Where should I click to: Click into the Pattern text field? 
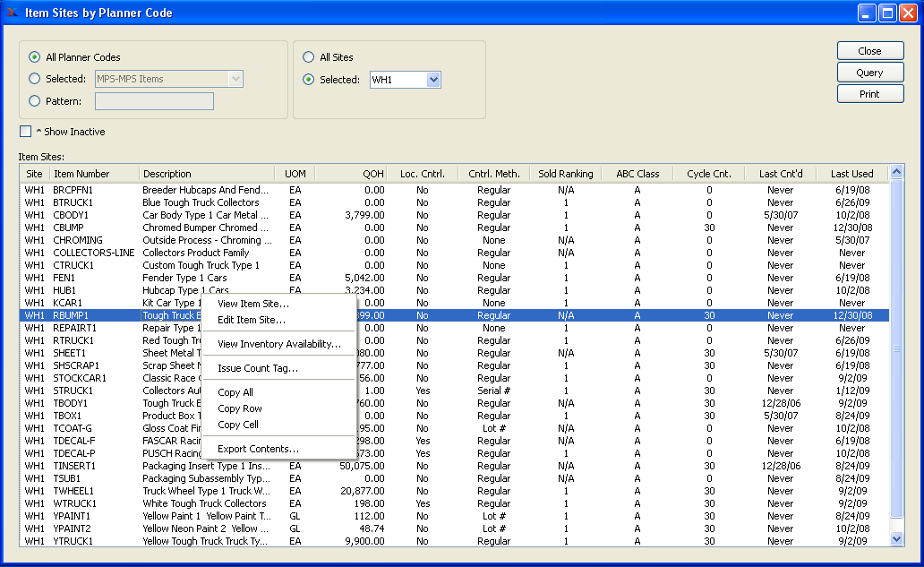(x=154, y=101)
